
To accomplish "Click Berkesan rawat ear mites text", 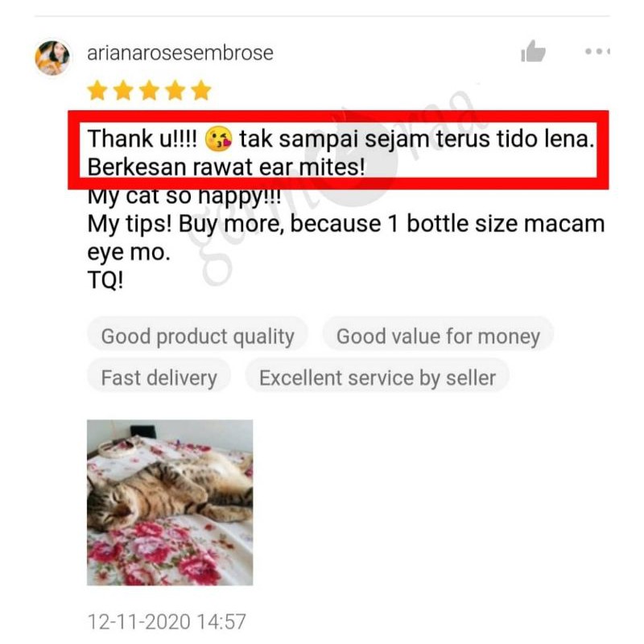I will (x=226, y=167).
